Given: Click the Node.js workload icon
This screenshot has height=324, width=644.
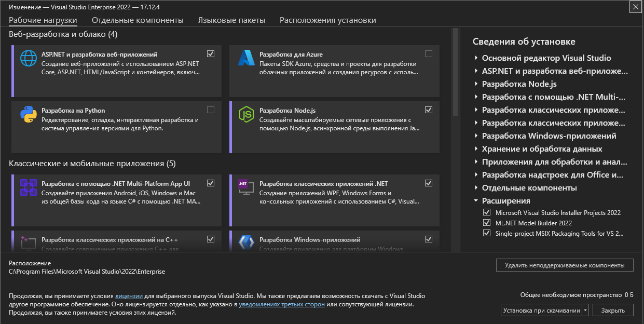Looking at the screenshot, I should click(x=246, y=114).
